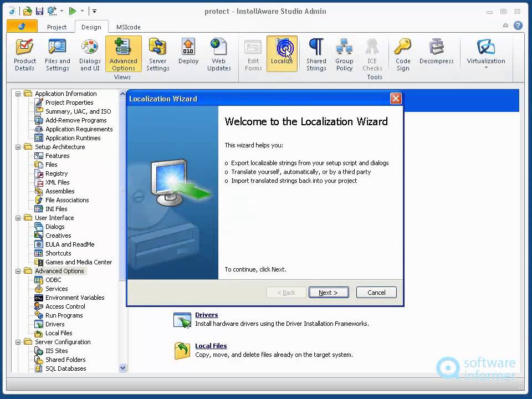Open quick access toolbar customize dropdown
532x399 pixels.
pos(94,11)
